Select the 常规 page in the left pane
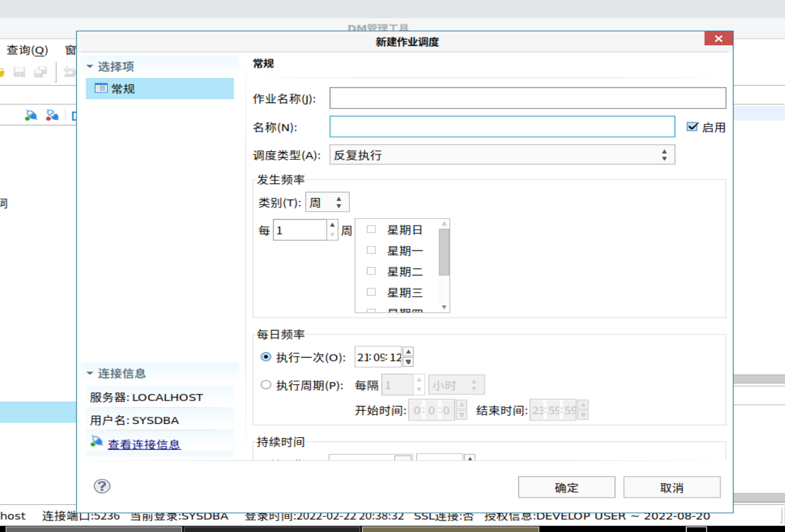Image resolution: width=785 pixels, height=532 pixels. (160, 89)
